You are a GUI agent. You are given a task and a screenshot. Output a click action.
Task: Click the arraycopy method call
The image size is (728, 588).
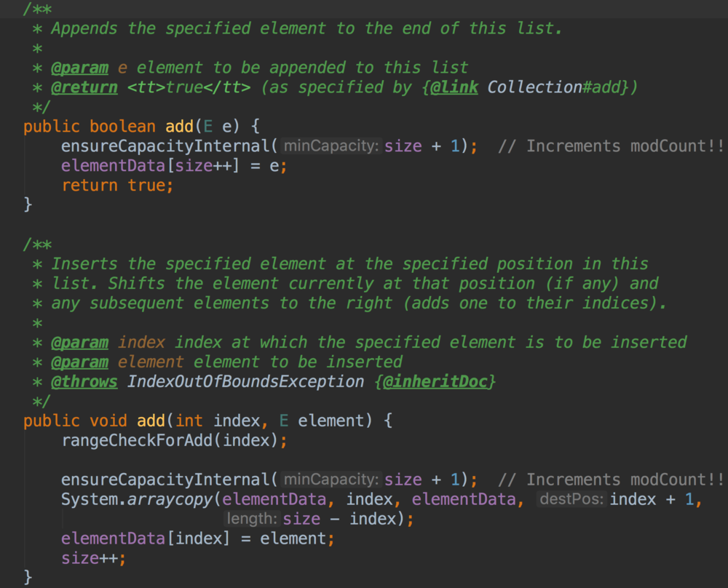170,499
